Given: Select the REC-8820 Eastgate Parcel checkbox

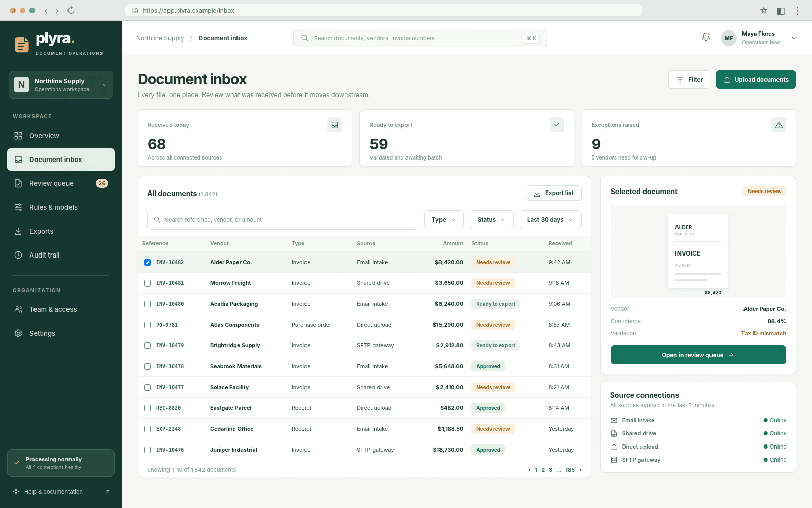Looking at the screenshot, I should pyautogui.click(x=147, y=408).
